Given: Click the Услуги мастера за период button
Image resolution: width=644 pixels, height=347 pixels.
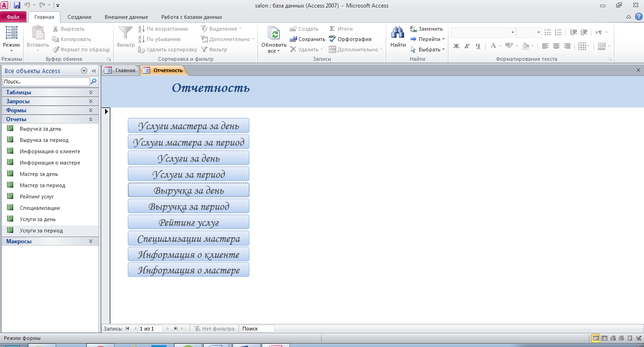Looking at the screenshot, I should point(189,142).
